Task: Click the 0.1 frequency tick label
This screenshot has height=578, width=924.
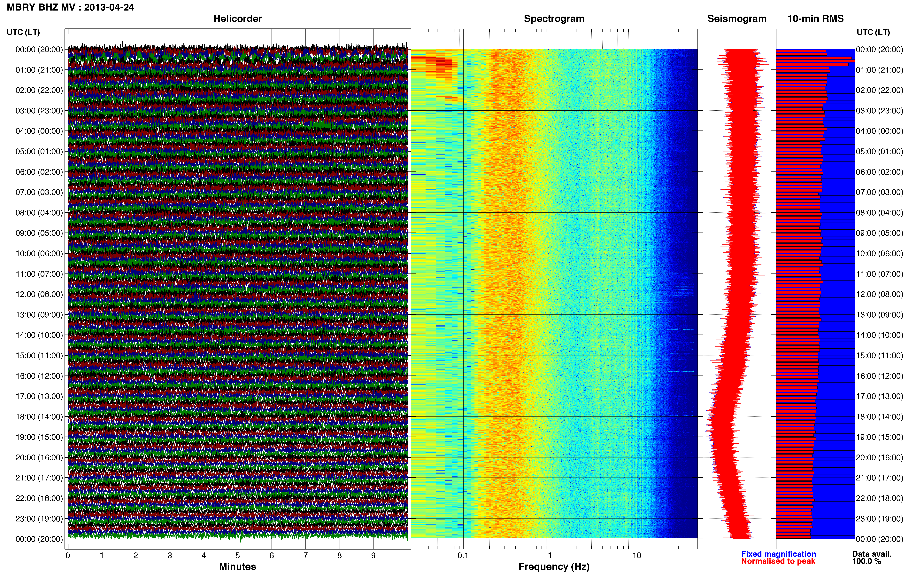Action: pyautogui.click(x=463, y=555)
